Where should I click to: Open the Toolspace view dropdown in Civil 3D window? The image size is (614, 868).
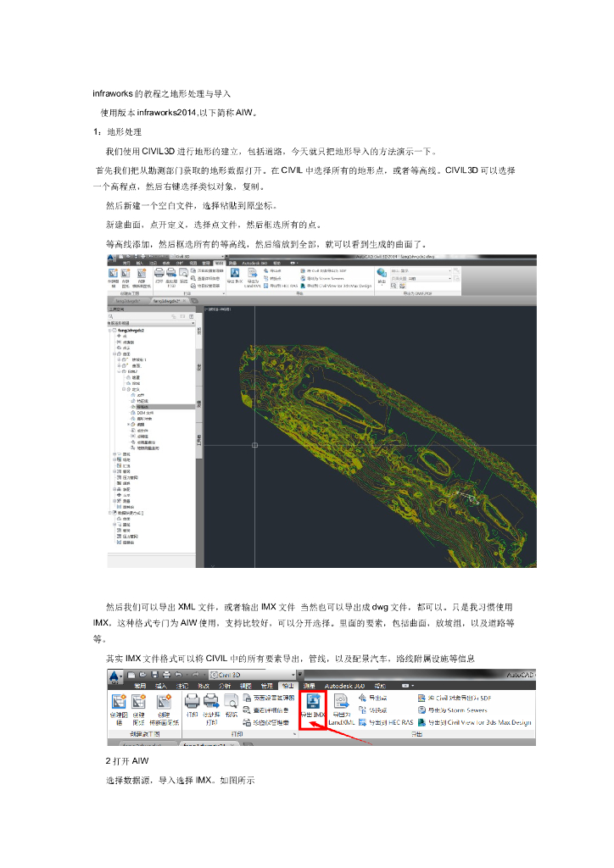click(x=151, y=323)
